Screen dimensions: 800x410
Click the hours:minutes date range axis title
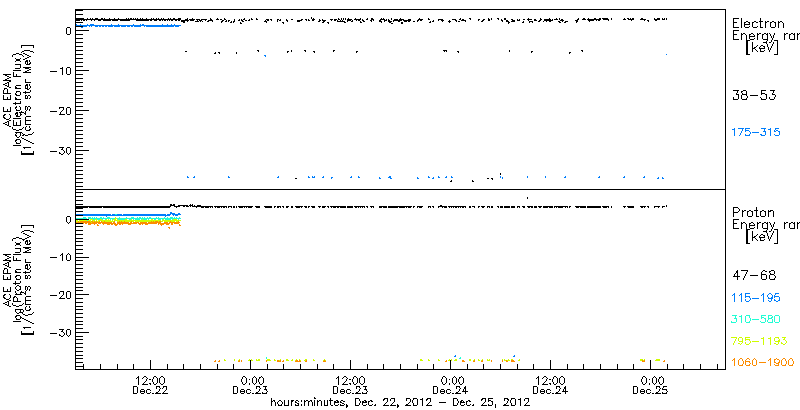click(x=401, y=402)
